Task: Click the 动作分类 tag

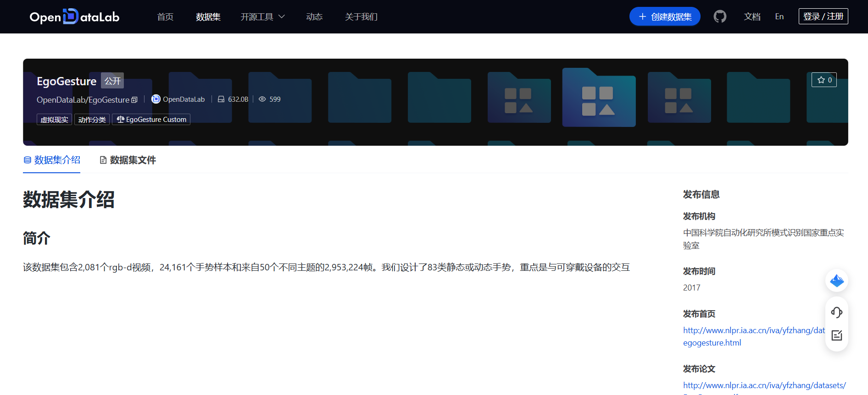Action: [x=92, y=120]
